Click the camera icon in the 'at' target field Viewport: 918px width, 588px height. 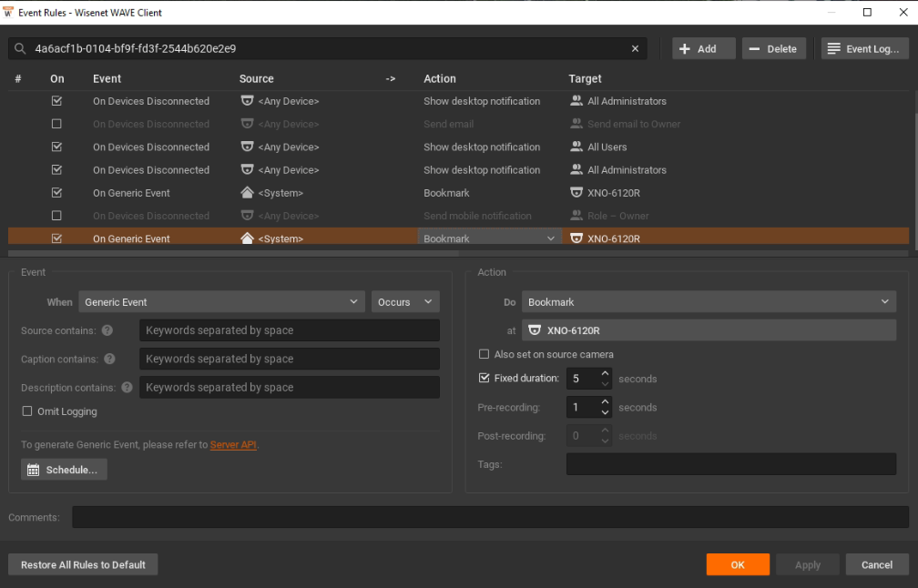[x=535, y=330]
